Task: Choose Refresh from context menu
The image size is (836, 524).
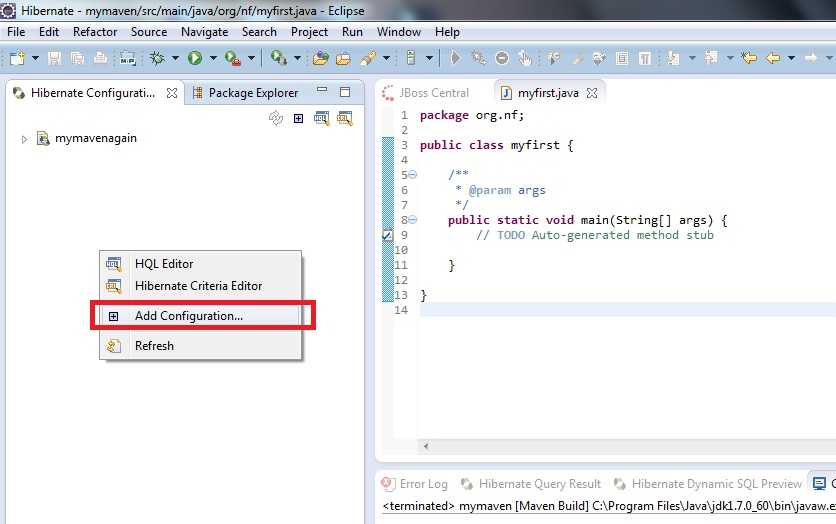Action: pyautogui.click(x=200, y=345)
